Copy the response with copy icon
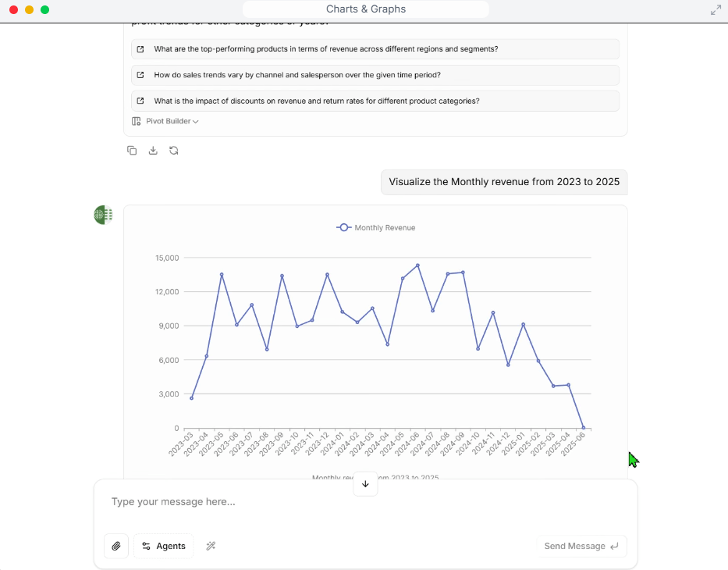The width and height of the screenshot is (728, 570). 132,151
